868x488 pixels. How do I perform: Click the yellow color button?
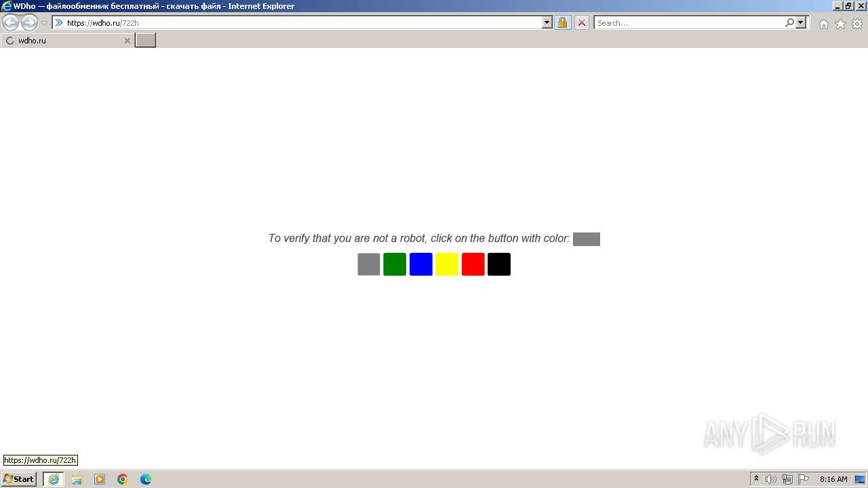pyautogui.click(x=447, y=264)
